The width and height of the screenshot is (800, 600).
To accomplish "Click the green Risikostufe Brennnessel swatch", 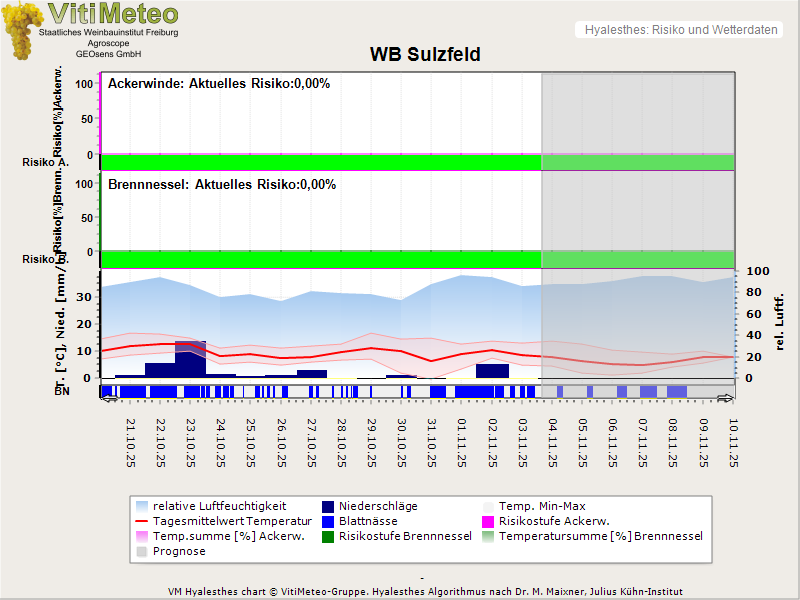I will tap(327, 536).
